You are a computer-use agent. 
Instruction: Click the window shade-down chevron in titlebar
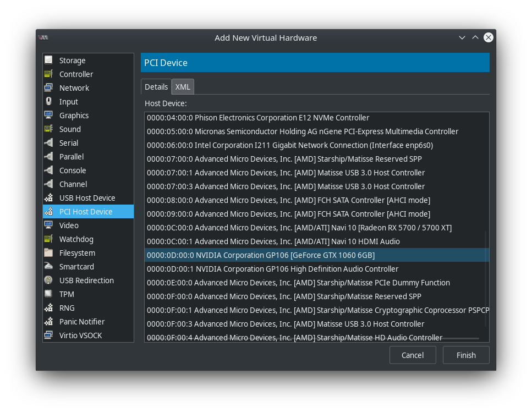point(462,37)
